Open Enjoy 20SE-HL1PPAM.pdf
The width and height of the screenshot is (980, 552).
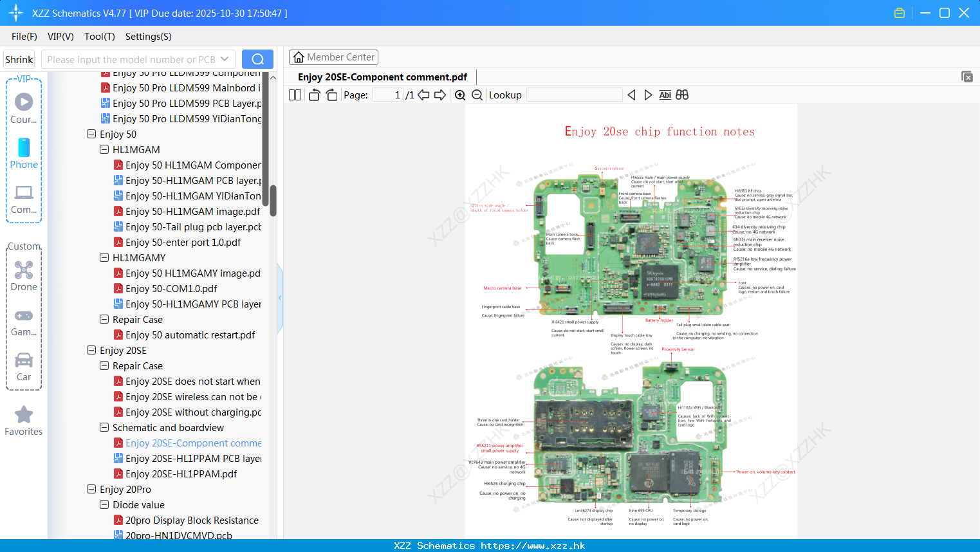click(x=175, y=474)
